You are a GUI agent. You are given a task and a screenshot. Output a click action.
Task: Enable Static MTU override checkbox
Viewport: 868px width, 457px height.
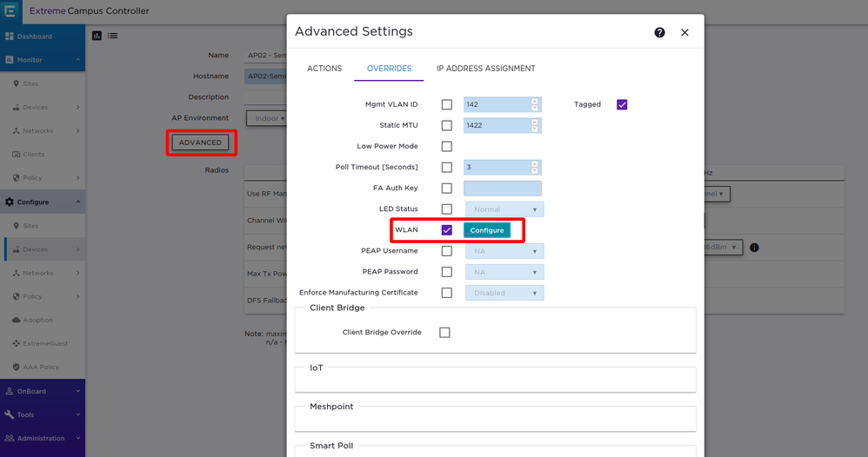pos(447,126)
